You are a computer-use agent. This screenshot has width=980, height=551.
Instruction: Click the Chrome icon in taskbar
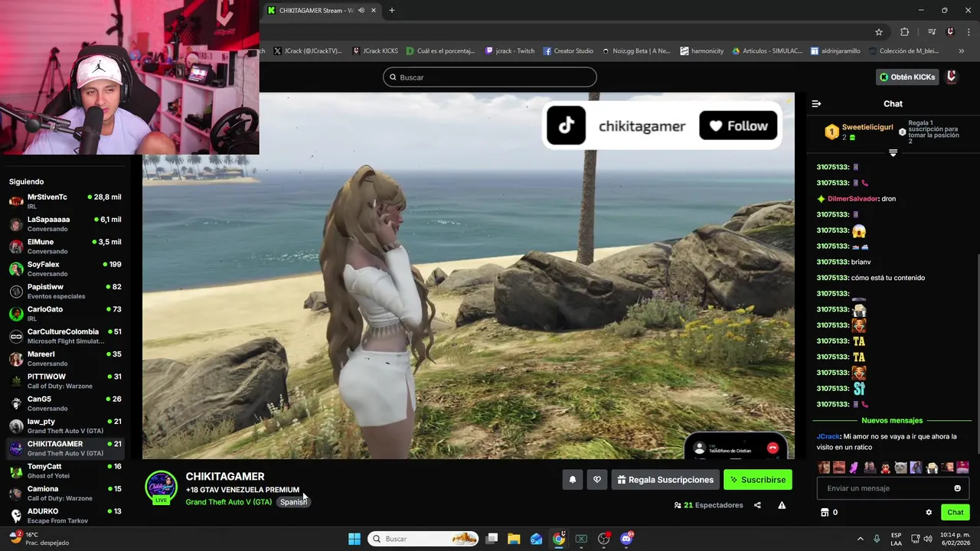pos(559,539)
